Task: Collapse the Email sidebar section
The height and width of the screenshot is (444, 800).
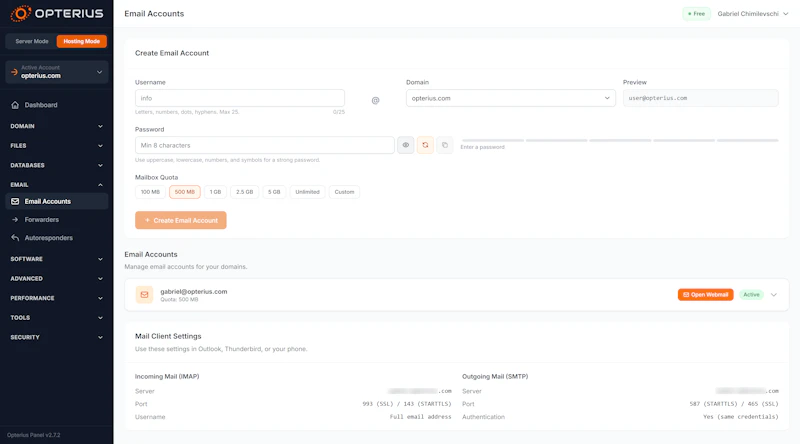Action: (57, 185)
